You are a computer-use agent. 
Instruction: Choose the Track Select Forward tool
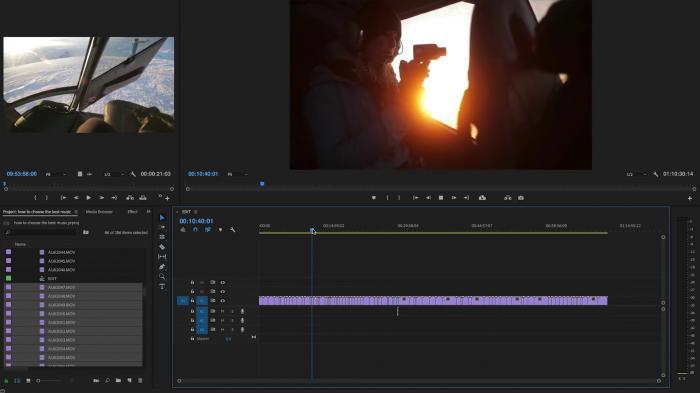162,227
